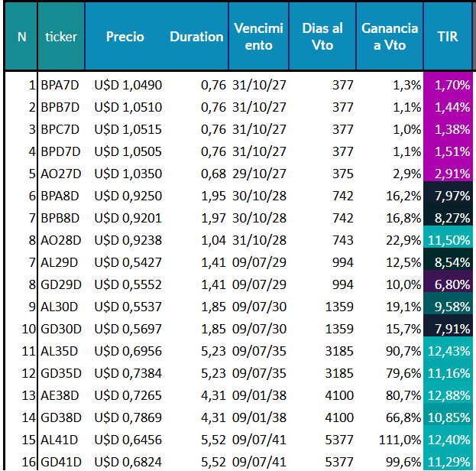Click Ganancia value 2,9%
The height and width of the screenshot is (471, 476).
tap(406, 174)
